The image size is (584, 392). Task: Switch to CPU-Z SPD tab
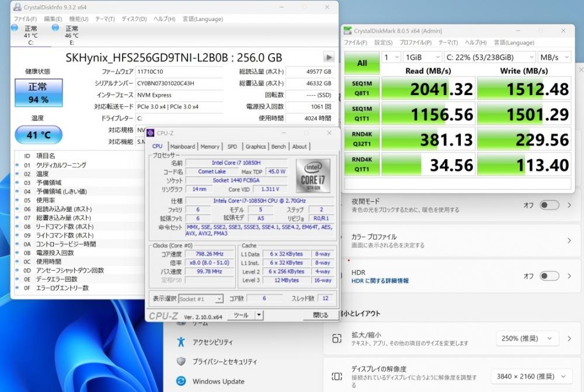pyautogui.click(x=232, y=146)
